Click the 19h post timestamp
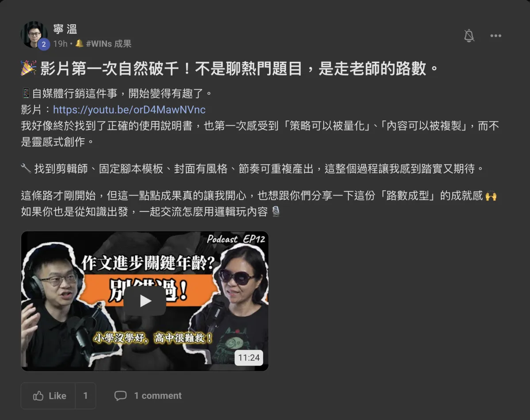The width and height of the screenshot is (530, 420). [60, 44]
